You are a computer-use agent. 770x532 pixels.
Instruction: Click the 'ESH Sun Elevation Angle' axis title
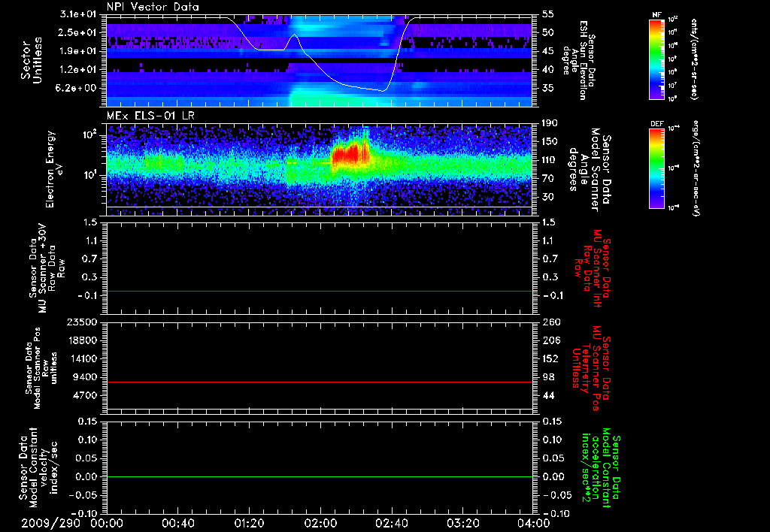[580, 60]
